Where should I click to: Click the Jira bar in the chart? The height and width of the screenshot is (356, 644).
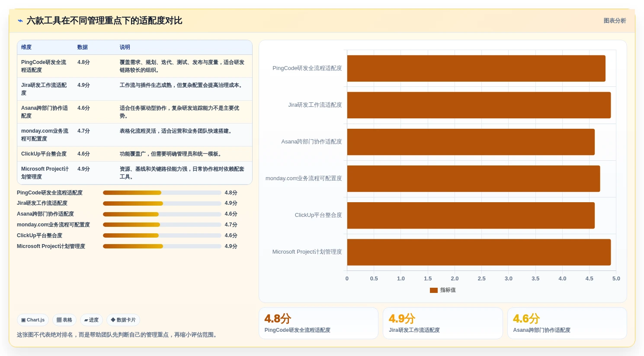click(x=479, y=105)
